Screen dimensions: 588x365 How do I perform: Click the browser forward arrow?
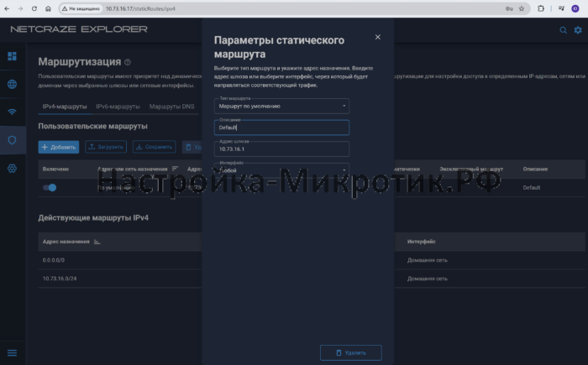click(x=20, y=8)
